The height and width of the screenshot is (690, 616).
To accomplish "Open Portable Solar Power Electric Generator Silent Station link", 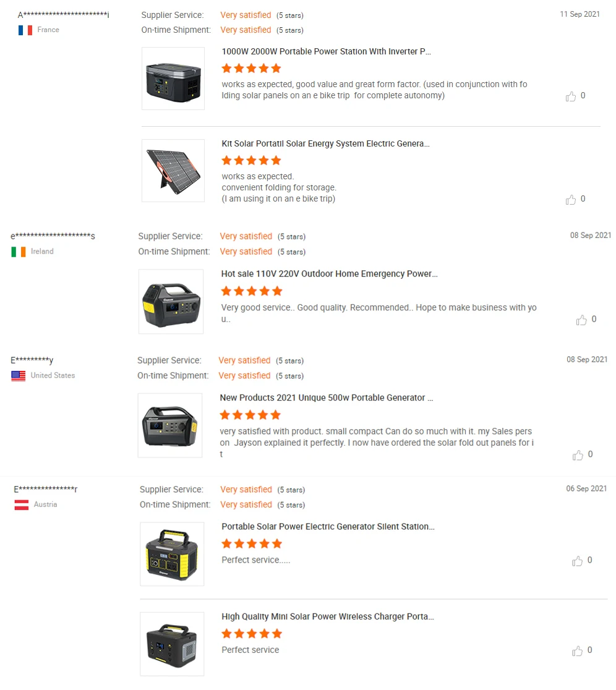I will 328,527.
